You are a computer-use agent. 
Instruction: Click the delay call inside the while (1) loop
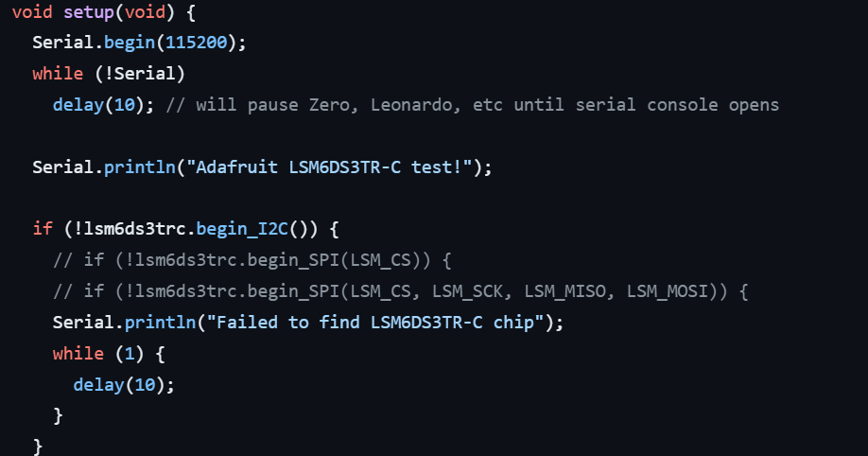[98, 384]
